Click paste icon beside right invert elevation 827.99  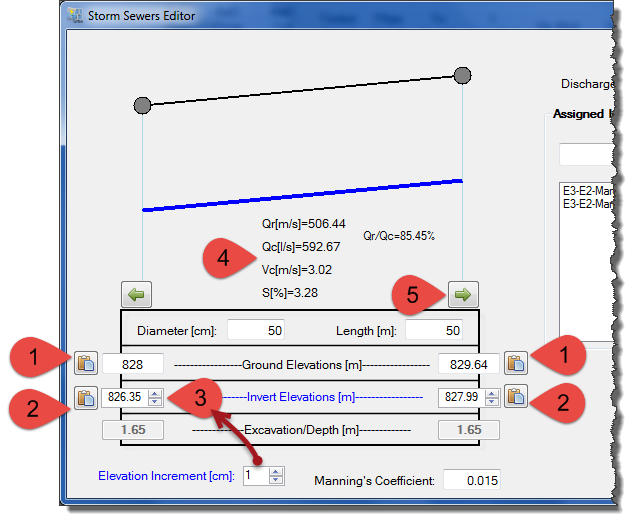point(516,397)
